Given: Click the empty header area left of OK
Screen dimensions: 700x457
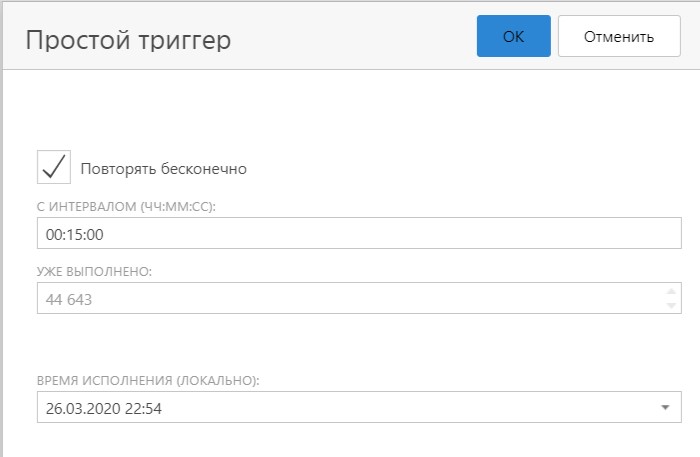Looking at the screenshot, I should click(353, 36).
